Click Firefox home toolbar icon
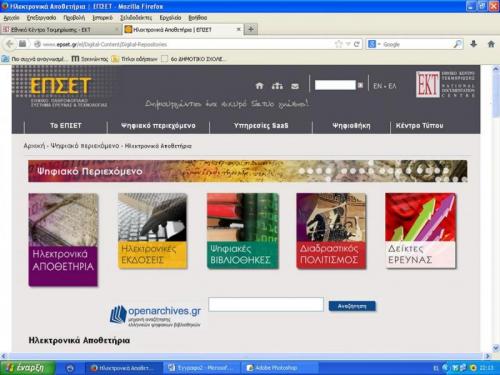 491,44
